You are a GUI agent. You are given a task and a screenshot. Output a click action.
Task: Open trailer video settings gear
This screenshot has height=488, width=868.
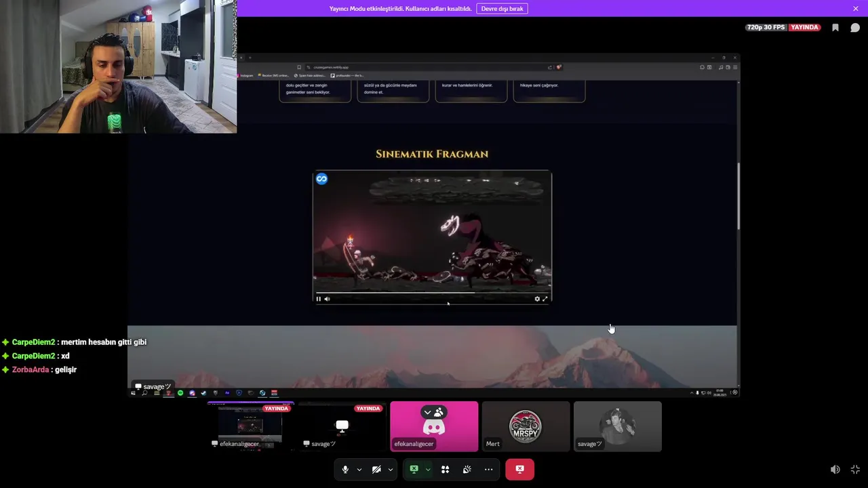(x=537, y=299)
